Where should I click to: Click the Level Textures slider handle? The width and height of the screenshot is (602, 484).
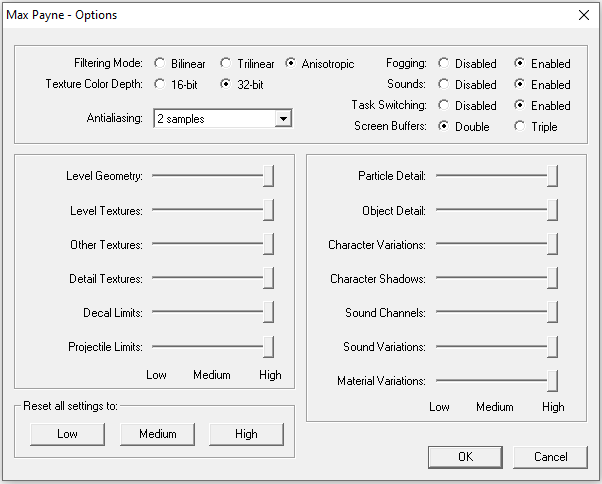click(x=268, y=211)
